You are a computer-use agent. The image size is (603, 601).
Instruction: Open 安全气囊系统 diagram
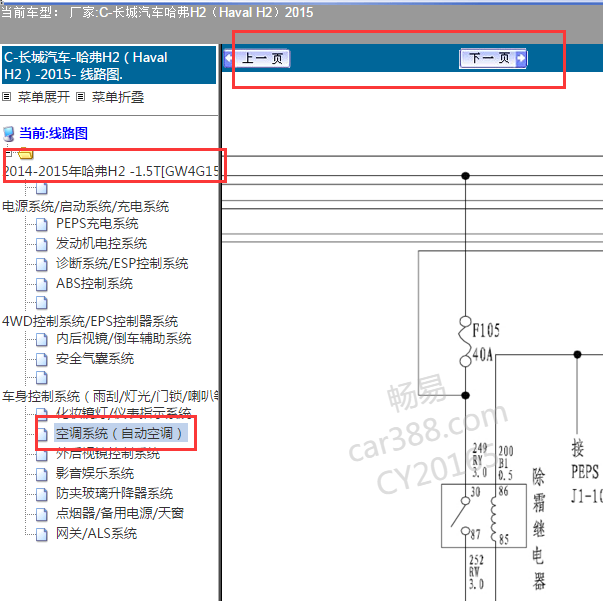95,358
